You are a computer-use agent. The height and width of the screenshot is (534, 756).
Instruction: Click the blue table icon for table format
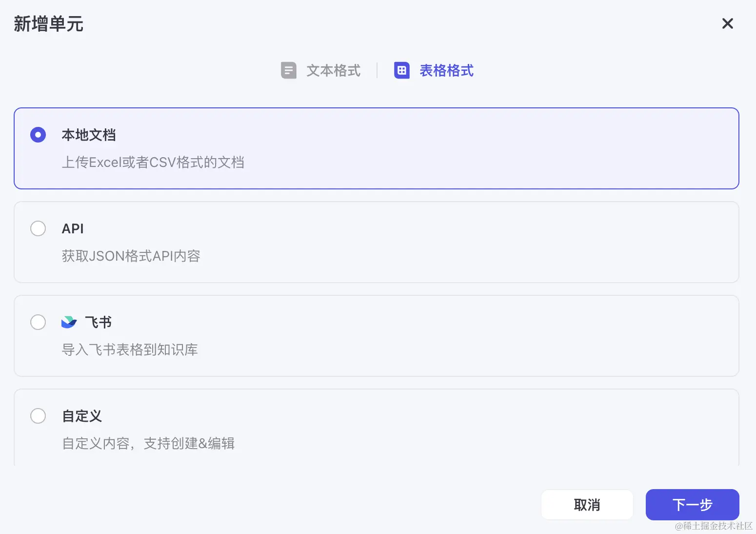(x=401, y=70)
